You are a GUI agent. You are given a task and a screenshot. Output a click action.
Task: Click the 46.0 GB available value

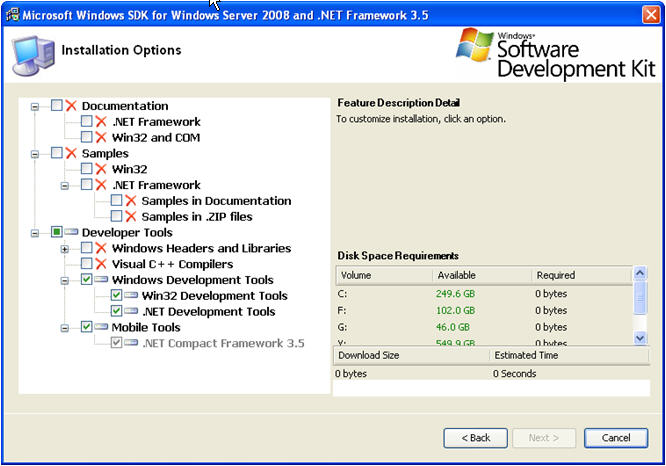tap(453, 327)
